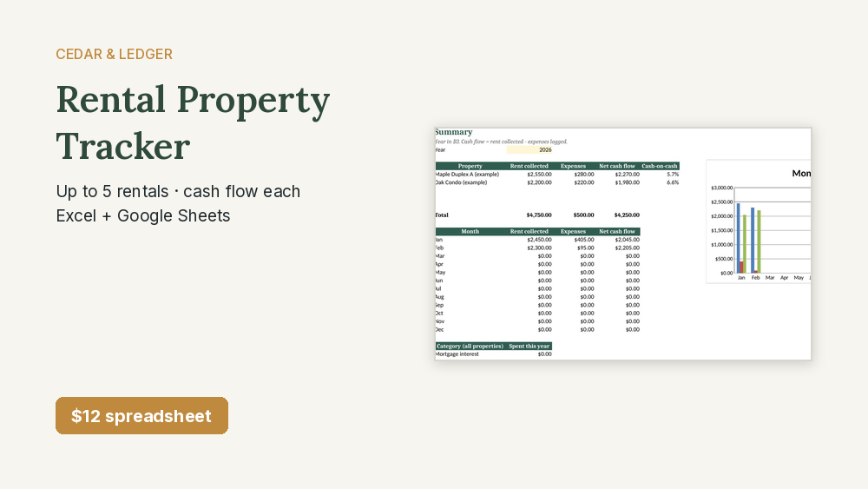The image size is (868, 489).
Task: Click the Mar label on the chart axis
Action: coord(770,277)
